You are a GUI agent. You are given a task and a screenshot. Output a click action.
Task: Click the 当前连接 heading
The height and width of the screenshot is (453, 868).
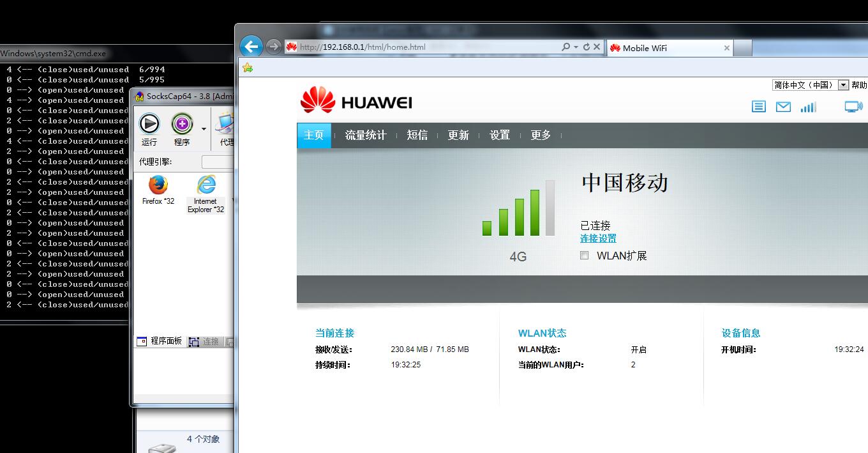(x=334, y=333)
